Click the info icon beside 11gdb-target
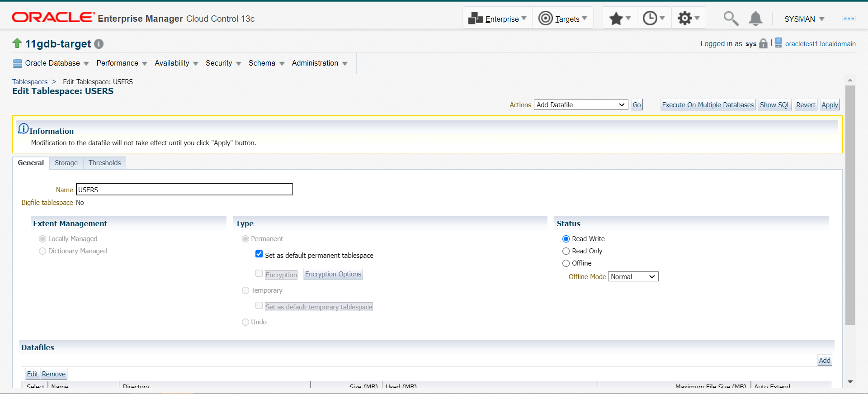Image resolution: width=868 pixels, height=394 pixels. tap(99, 44)
